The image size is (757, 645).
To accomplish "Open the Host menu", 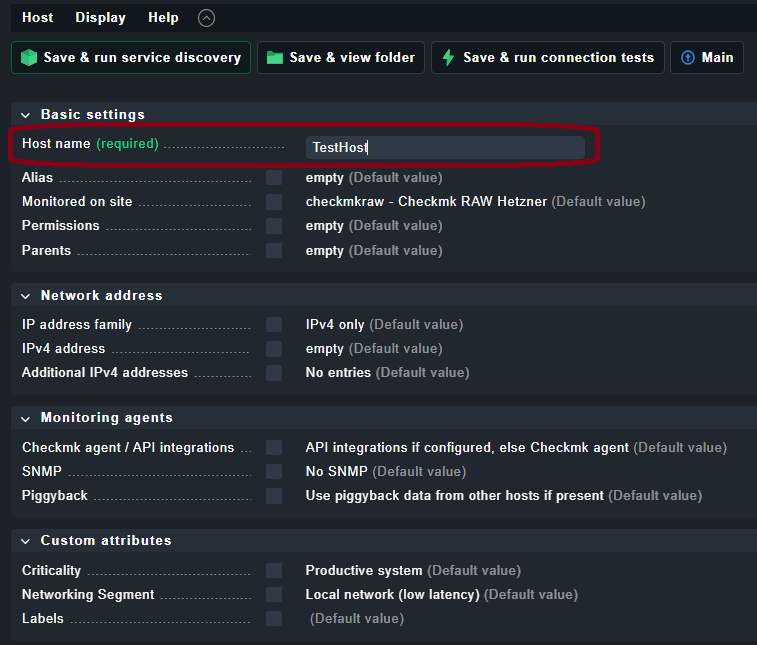I will [x=38, y=17].
